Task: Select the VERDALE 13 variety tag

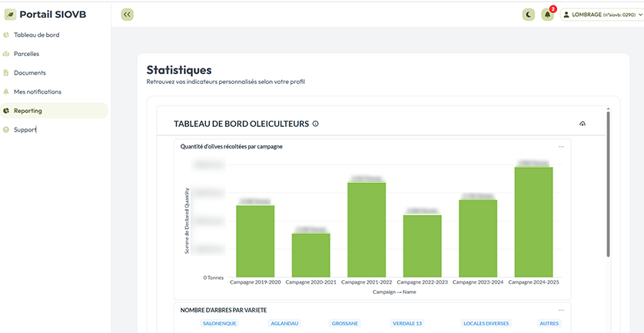Action: 407,324
